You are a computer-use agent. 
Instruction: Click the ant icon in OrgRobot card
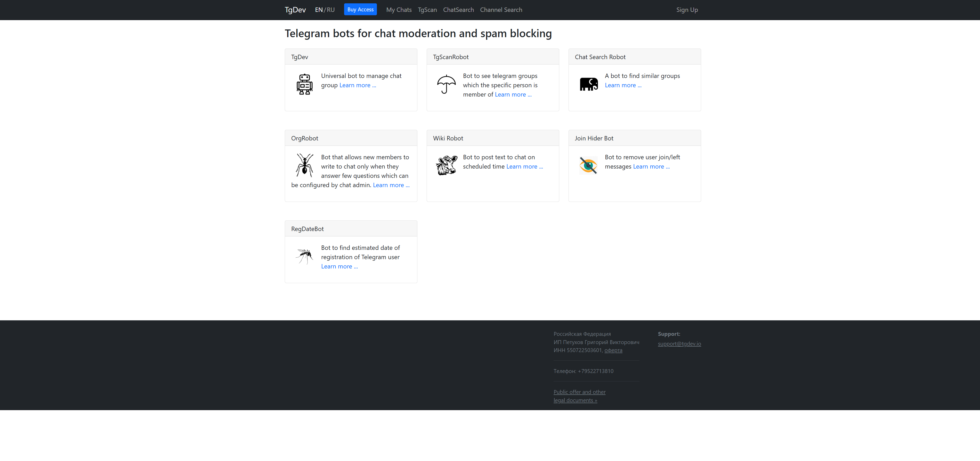click(304, 165)
